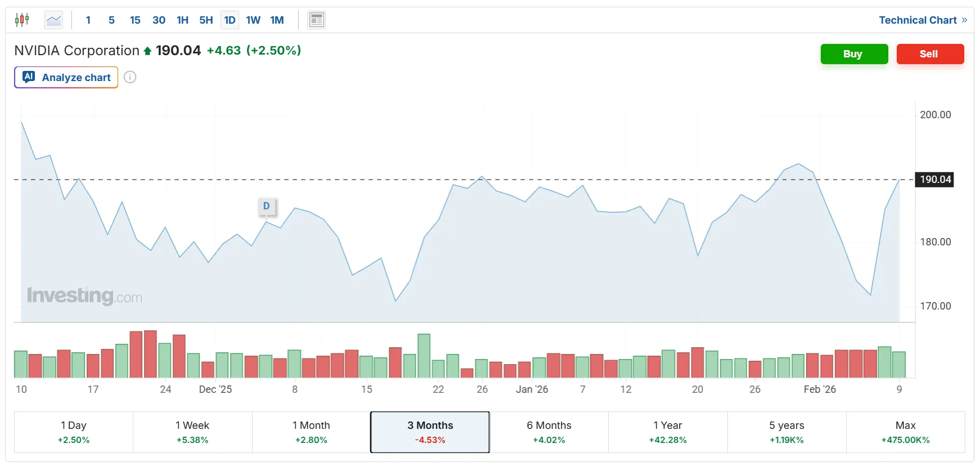Click the 190.04 current price label
The height and width of the screenshot is (466, 980).
pos(935,180)
